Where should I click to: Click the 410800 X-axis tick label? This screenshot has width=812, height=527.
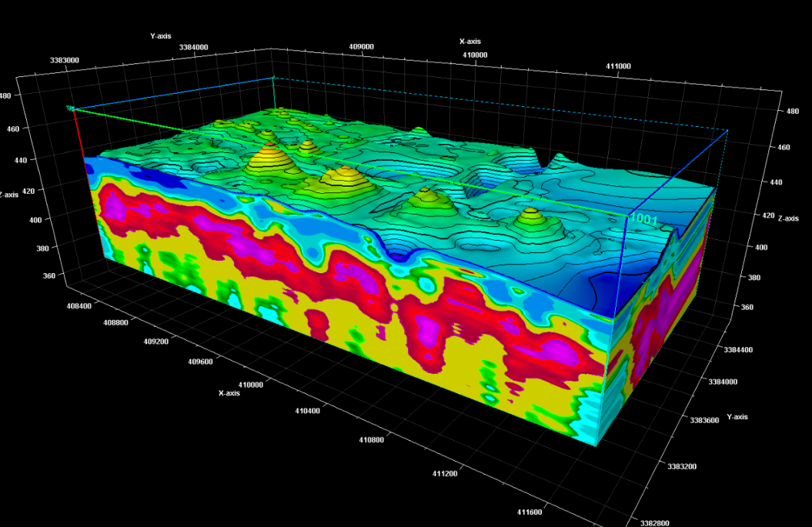coord(371,439)
